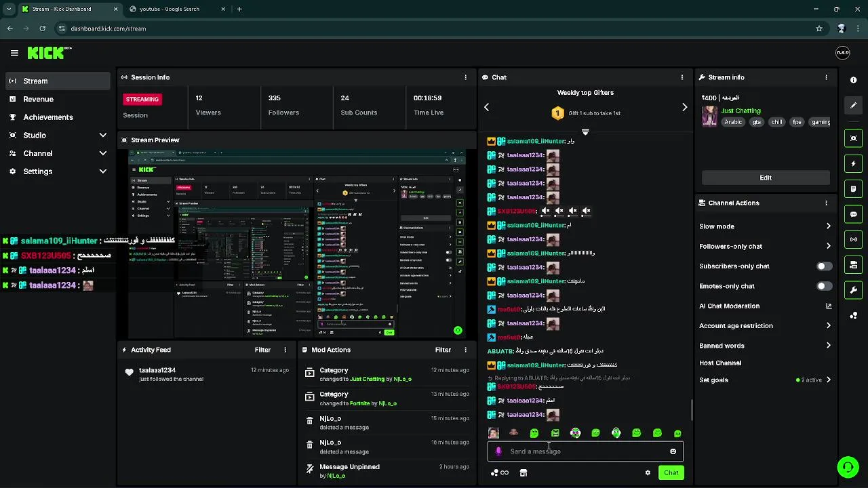This screenshot has width=868, height=488.
Task: Click the Just Chatting category link
Action: coord(741,111)
